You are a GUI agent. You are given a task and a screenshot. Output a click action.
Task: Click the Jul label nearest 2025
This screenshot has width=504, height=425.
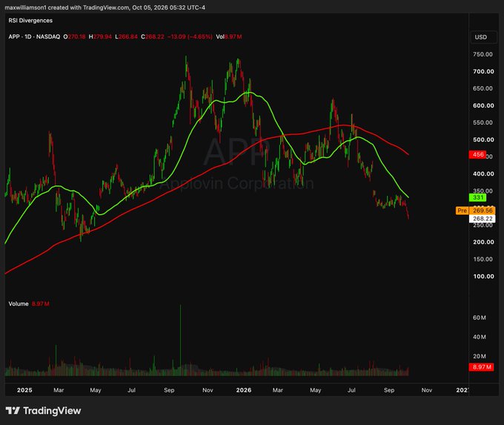(131, 390)
